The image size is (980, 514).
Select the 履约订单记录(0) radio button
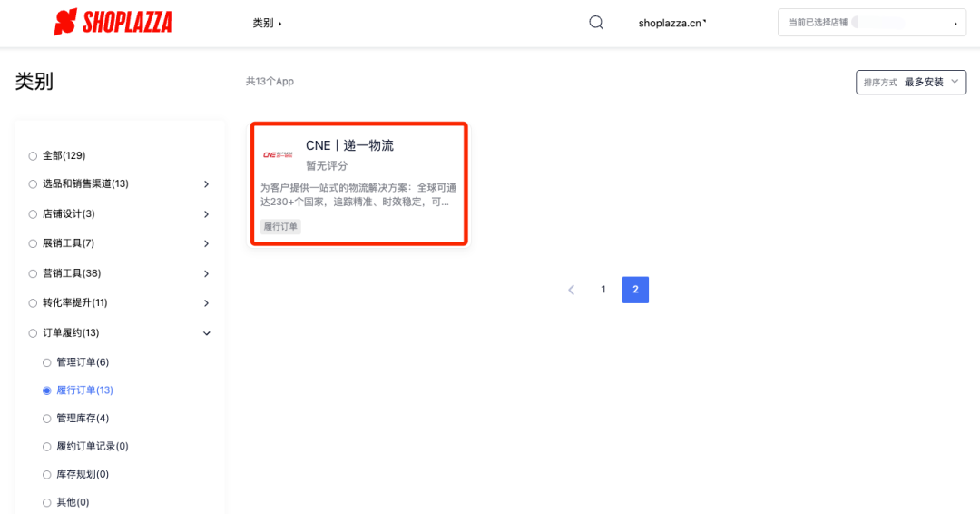[x=46, y=447]
